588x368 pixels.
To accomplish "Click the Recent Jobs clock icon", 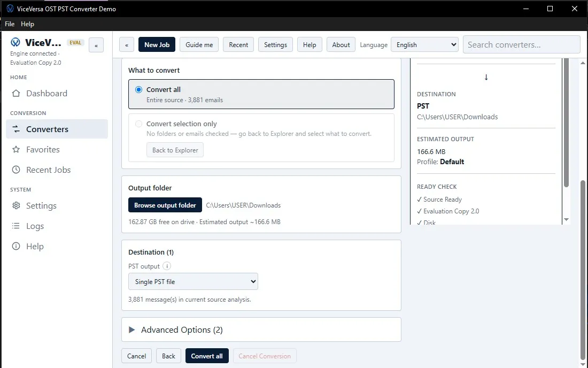I will [x=16, y=170].
